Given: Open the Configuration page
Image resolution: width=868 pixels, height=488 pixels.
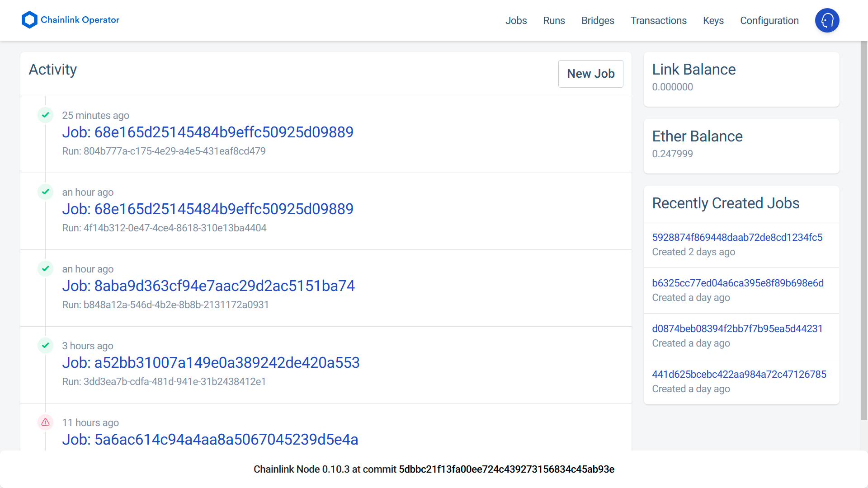Looking at the screenshot, I should coord(769,21).
